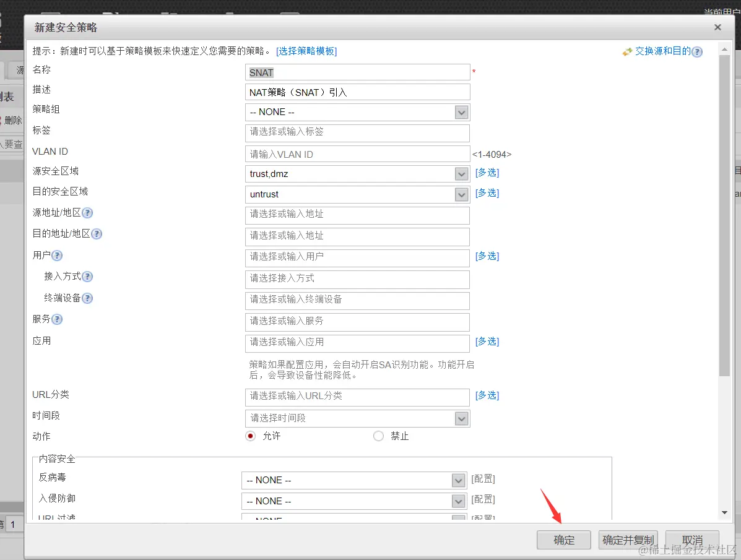The image size is (741, 560).
Task: Click the 标签 input field
Action: coord(357,133)
